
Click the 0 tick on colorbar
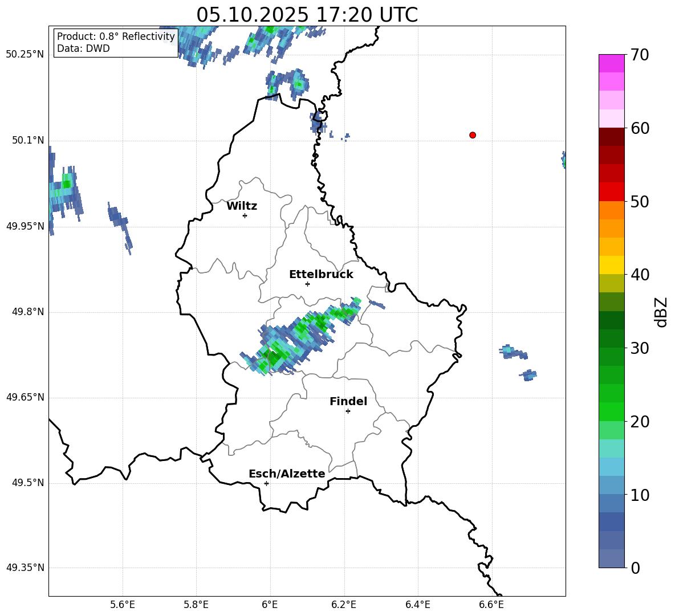(635, 568)
